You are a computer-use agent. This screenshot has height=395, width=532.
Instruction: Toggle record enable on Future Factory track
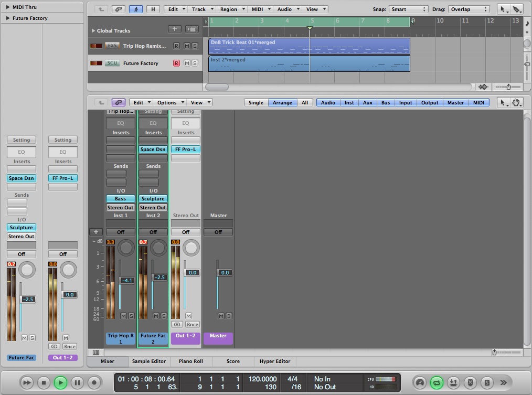[x=176, y=63]
